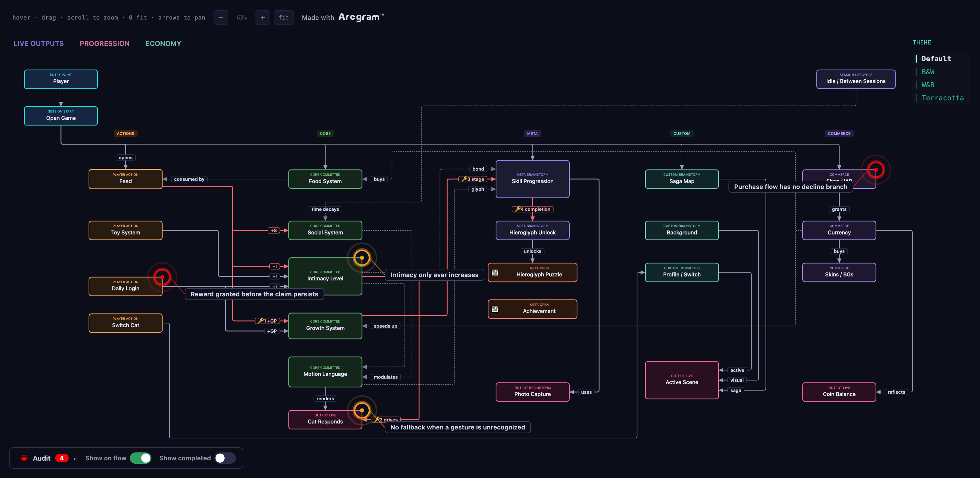Click the CORE lane label
Viewport: 980px width, 478px height.
pos(325,133)
